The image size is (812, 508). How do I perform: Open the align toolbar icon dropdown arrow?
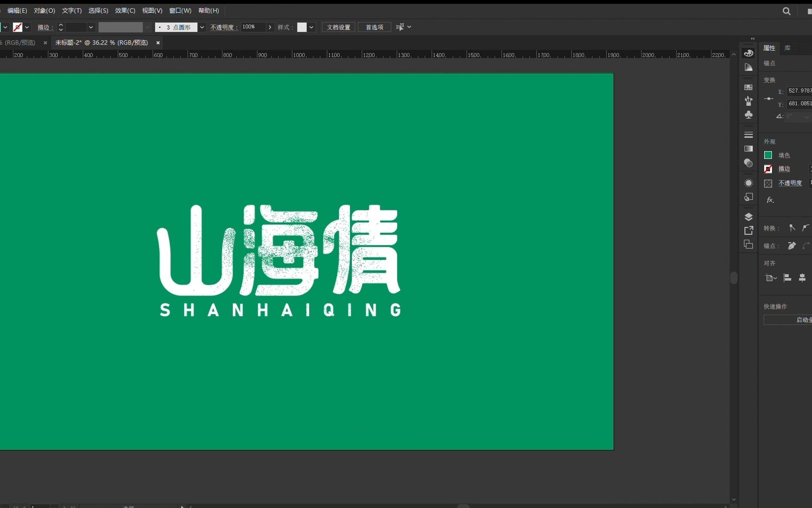coord(409,27)
